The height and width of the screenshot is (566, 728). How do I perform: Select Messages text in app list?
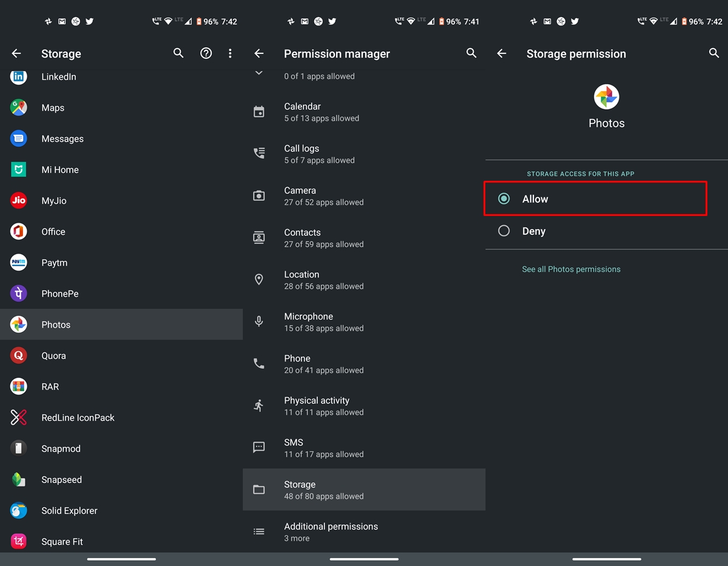coord(62,138)
